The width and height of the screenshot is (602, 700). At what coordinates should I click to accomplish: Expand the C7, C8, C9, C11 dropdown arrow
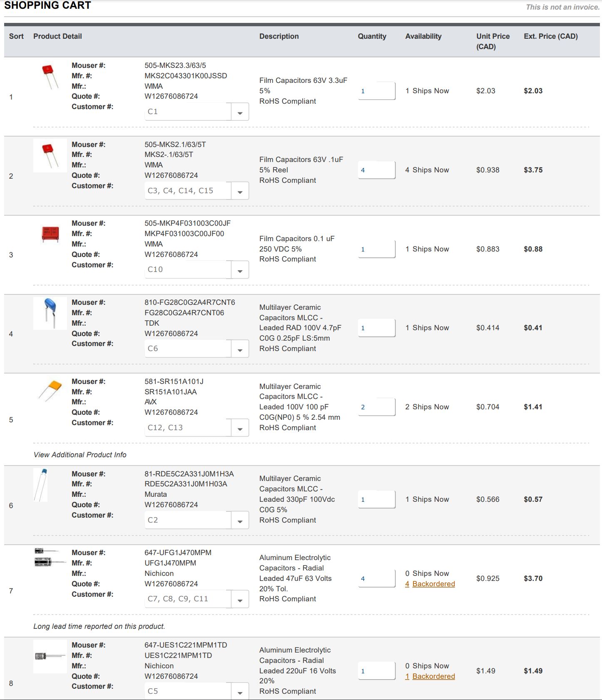click(x=240, y=599)
